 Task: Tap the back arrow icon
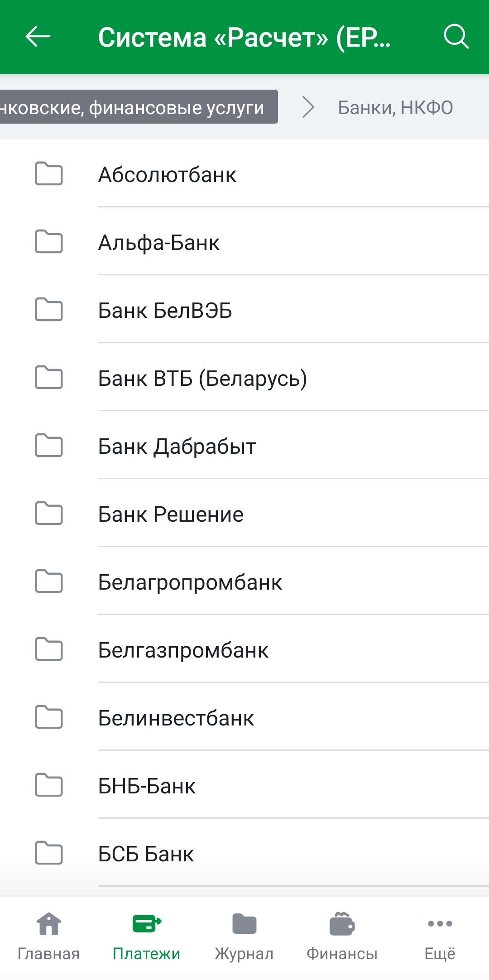point(38,37)
